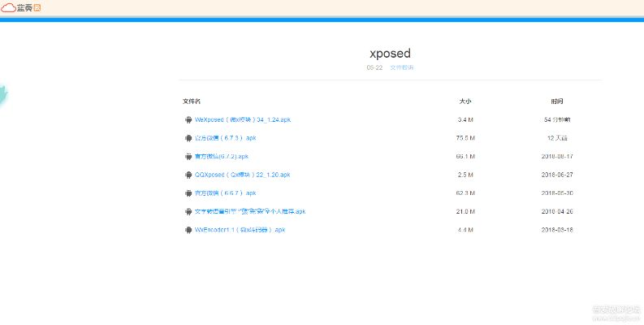Viewport: 644px width, 325px height.
Task: Click the 2018-08-17 date cell
Action: coord(557,157)
